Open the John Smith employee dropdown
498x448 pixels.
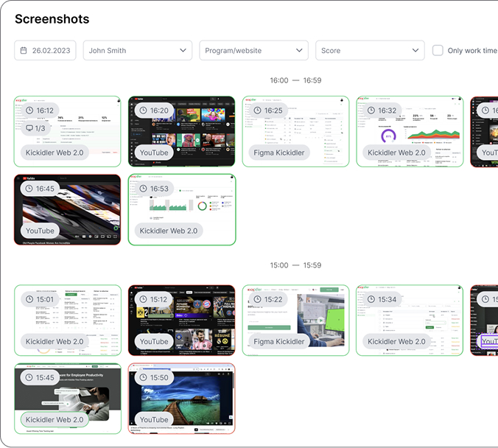click(138, 50)
